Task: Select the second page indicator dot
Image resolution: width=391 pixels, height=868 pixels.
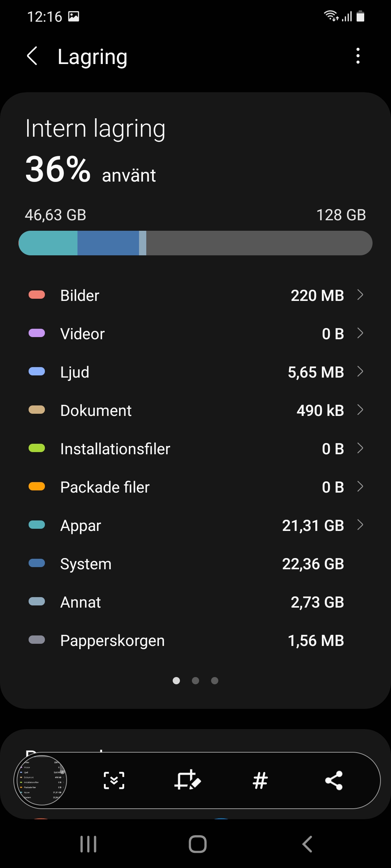Action: [195, 681]
